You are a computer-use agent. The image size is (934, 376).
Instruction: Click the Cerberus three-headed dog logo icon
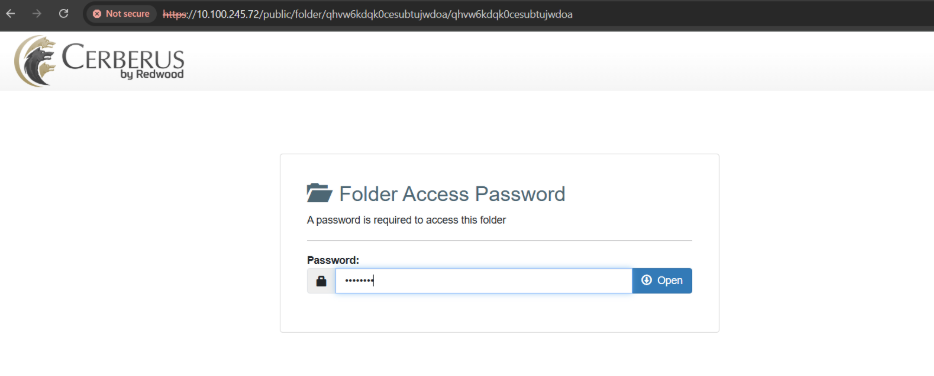point(35,61)
